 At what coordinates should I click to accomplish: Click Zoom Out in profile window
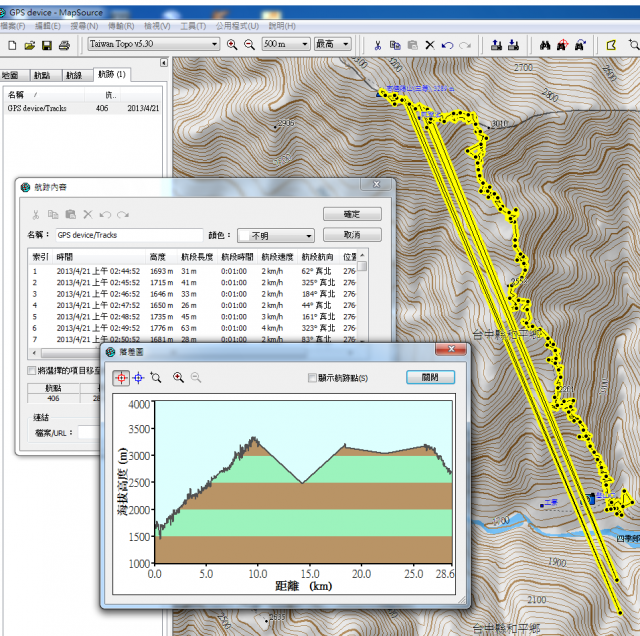(196, 377)
